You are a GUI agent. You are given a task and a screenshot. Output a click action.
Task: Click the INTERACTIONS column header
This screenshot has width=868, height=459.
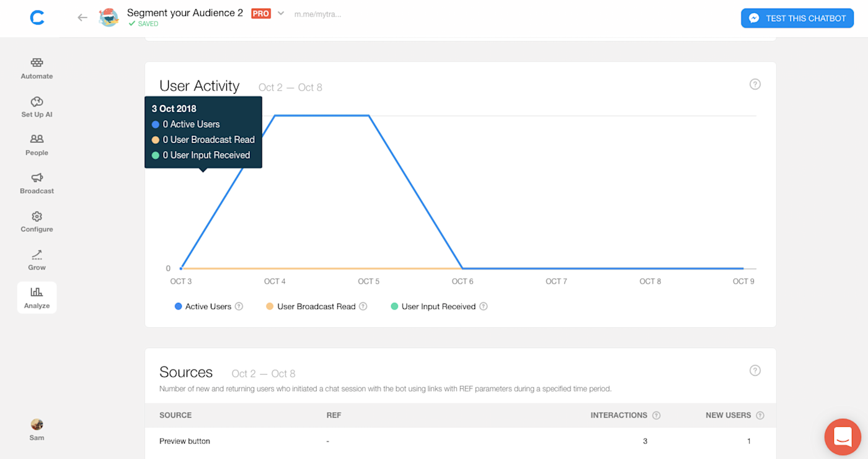click(x=619, y=415)
